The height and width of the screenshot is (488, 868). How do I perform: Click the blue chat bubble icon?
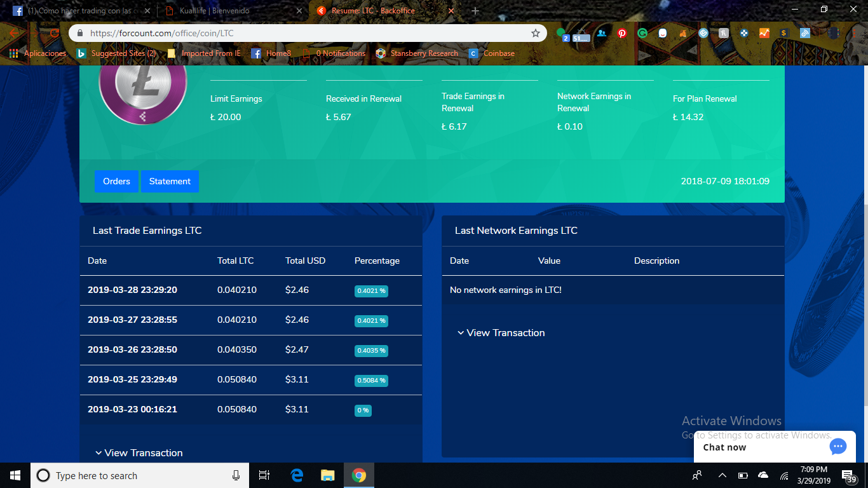838,447
